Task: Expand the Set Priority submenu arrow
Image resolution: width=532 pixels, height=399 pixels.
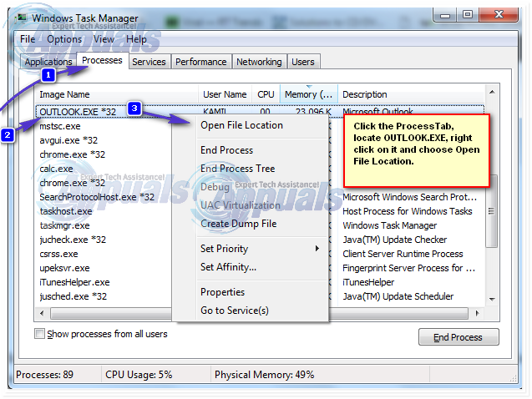Action: [x=317, y=249]
